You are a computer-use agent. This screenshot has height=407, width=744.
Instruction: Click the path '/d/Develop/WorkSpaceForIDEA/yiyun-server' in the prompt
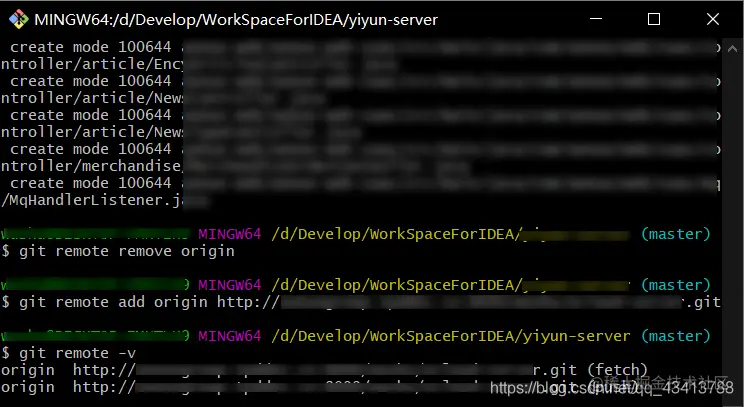pyautogui.click(x=451, y=336)
